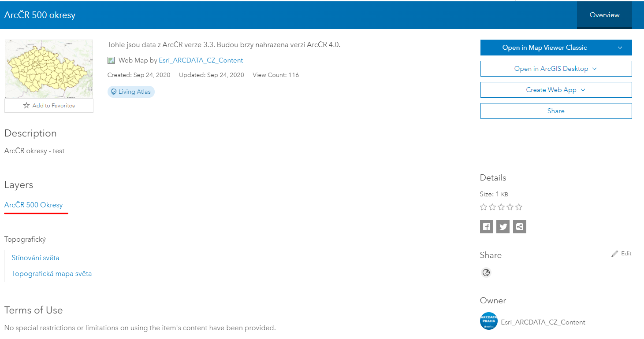Click the Czech districts map thumbnail
644x339 pixels.
(x=49, y=69)
